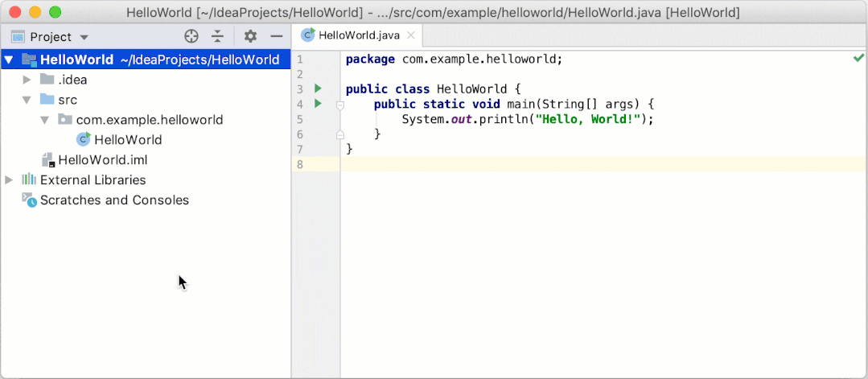Image resolution: width=868 pixels, height=379 pixels.
Task: Collapse the com.example.helloworld package arrow
Action: [45, 120]
